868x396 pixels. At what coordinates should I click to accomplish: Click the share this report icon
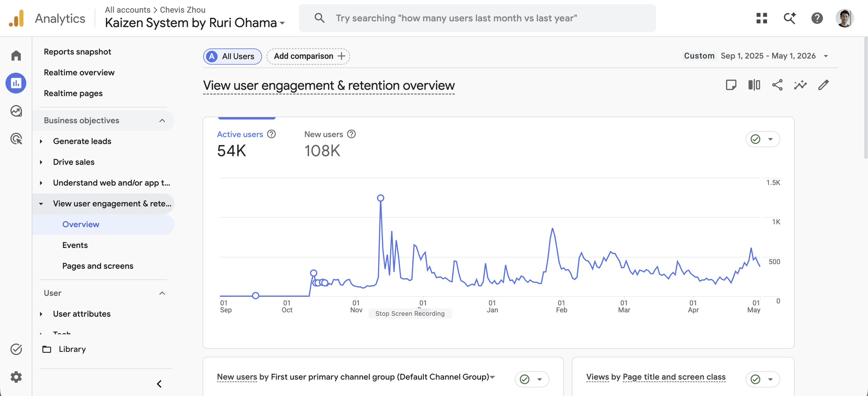point(777,85)
